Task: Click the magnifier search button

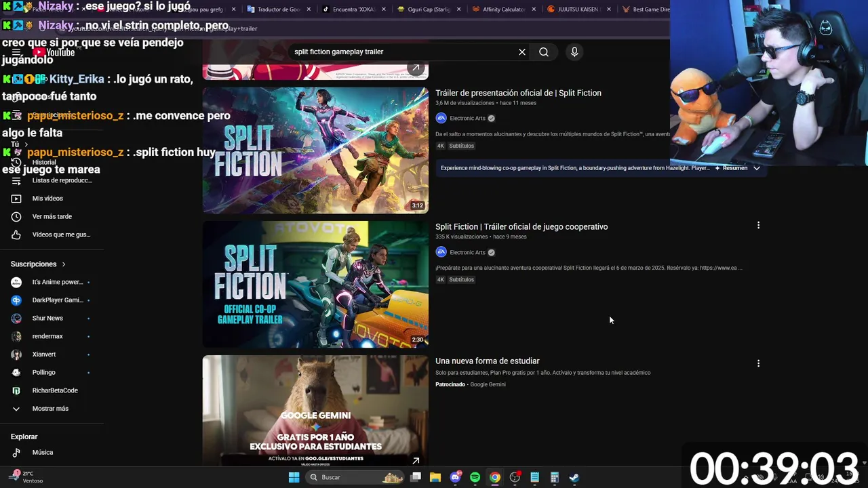Action: (x=544, y=52)
